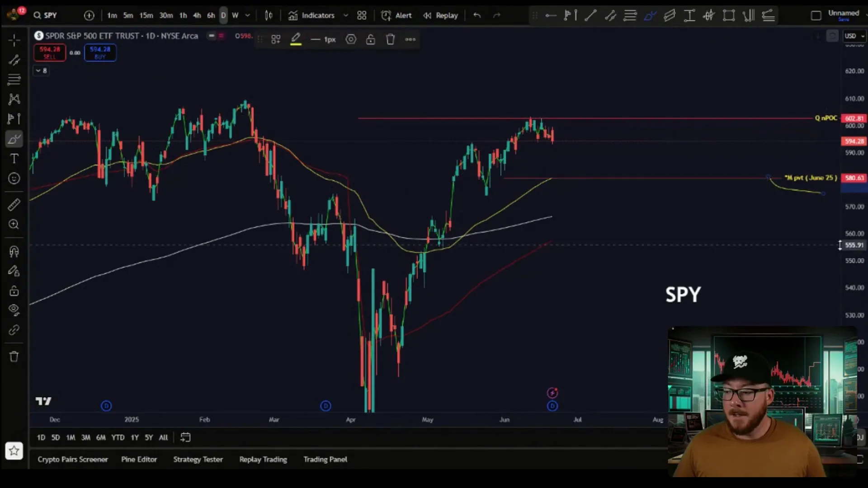Click the 594.28 BUY button
868x488 pixels.
[100, 52]
